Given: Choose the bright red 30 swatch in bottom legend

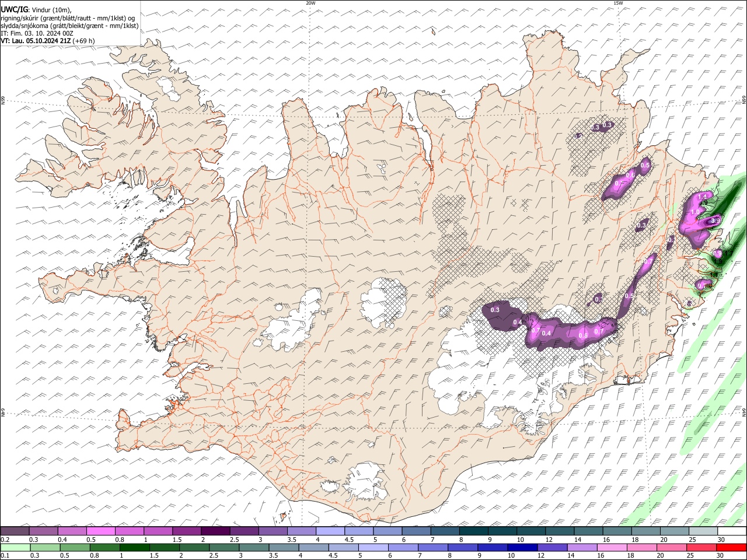Looking at the screenshot, I should 731,547.
